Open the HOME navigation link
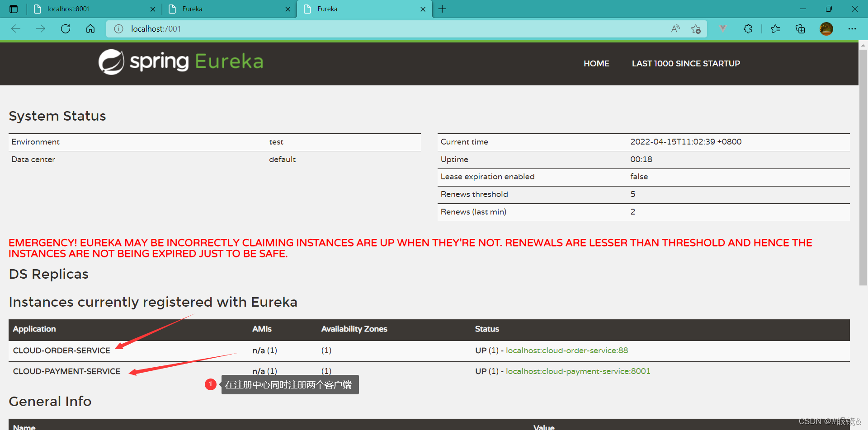Screen dimensions: 868x430 (596, 64)
